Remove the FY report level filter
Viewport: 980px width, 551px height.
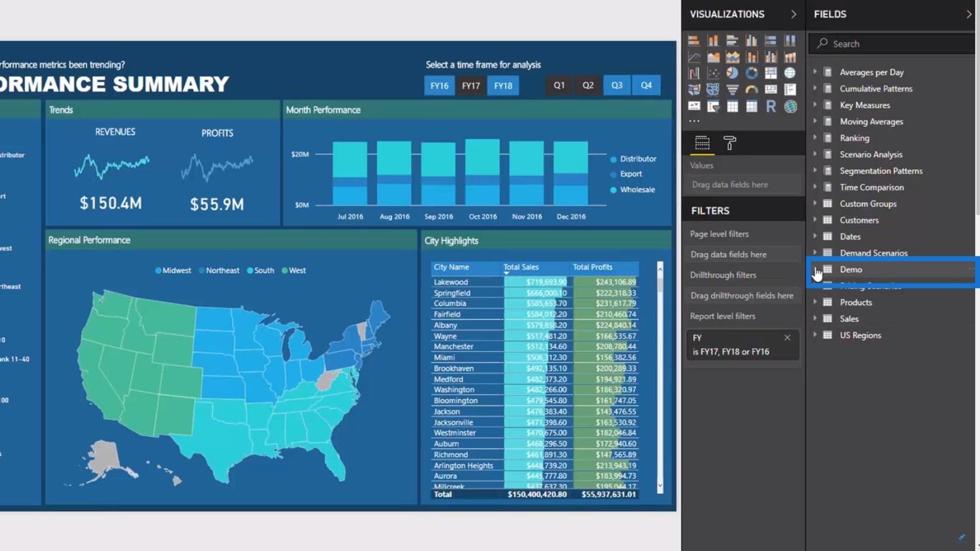(787, 338)
